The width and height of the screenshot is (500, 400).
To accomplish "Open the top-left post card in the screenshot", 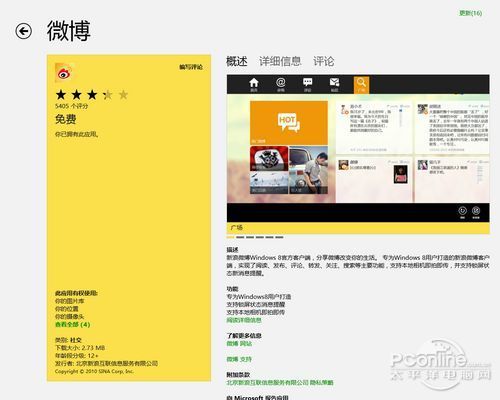I will pyautogui.click(x=374, y=128).
